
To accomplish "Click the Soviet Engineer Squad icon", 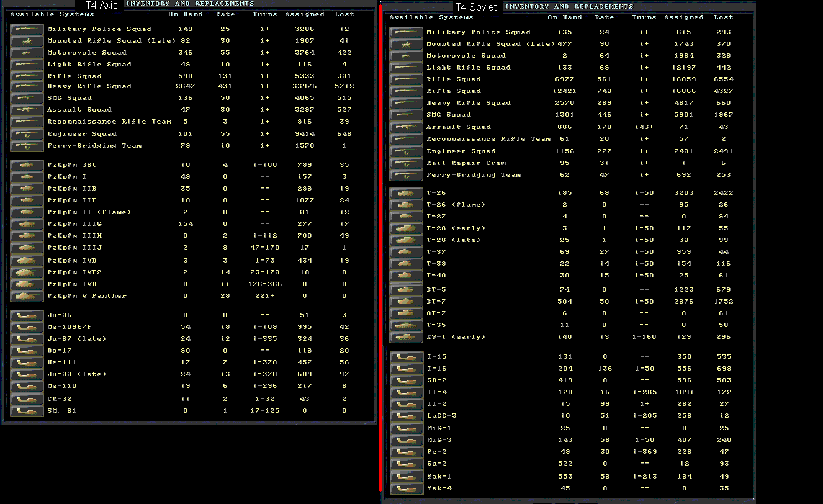I will click(x=407, y=151).
